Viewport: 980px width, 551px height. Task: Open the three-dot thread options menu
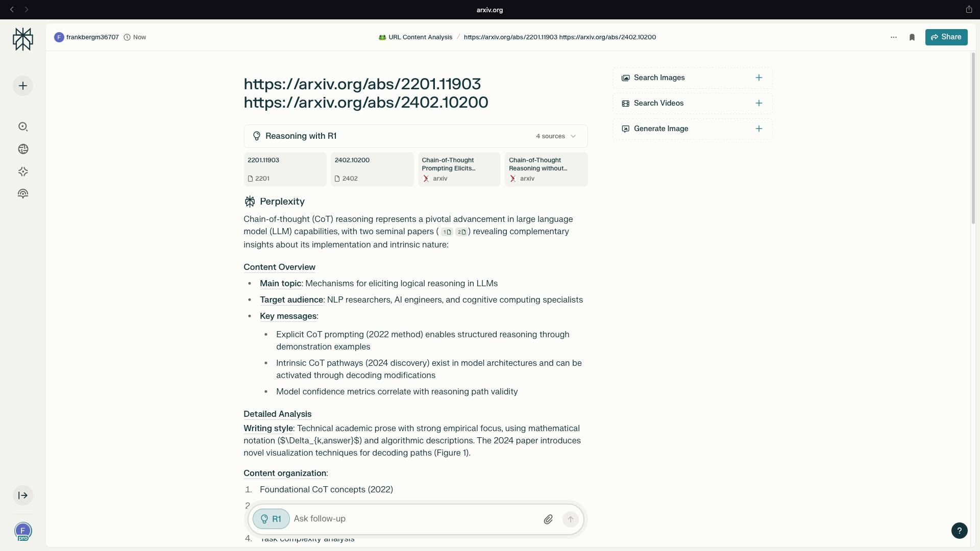(893, 37)
